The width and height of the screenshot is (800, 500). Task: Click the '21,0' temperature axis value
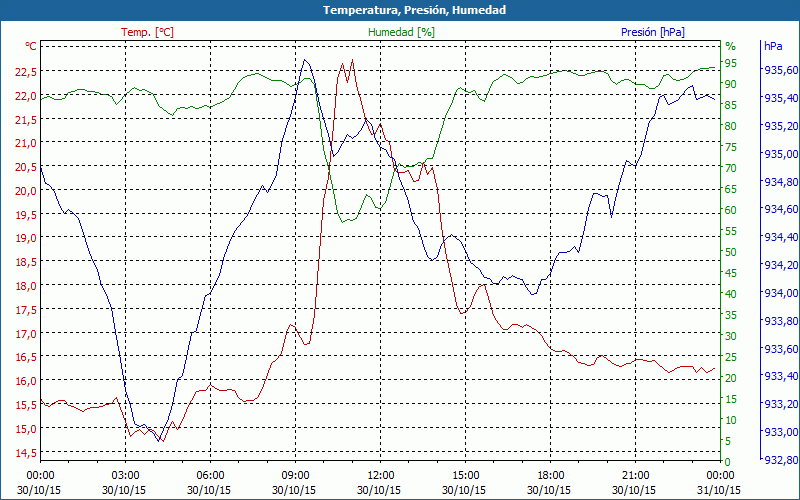click(26, 143)
